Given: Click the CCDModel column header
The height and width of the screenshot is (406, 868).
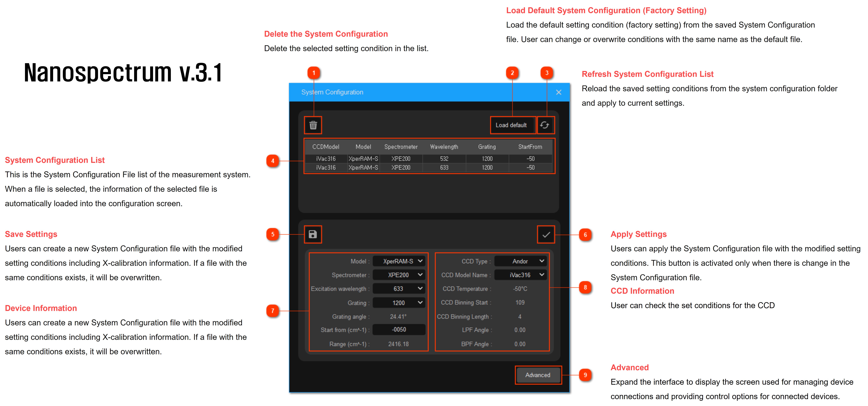Looking at the screenshot, I should [326, 147].
